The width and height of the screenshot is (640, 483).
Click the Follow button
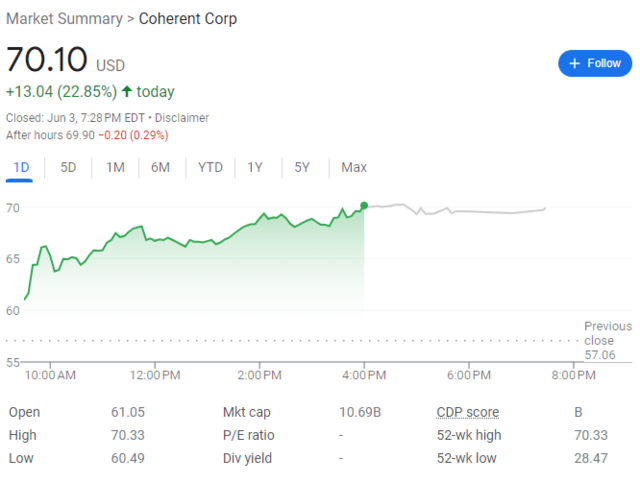click(x=595, y=63)
